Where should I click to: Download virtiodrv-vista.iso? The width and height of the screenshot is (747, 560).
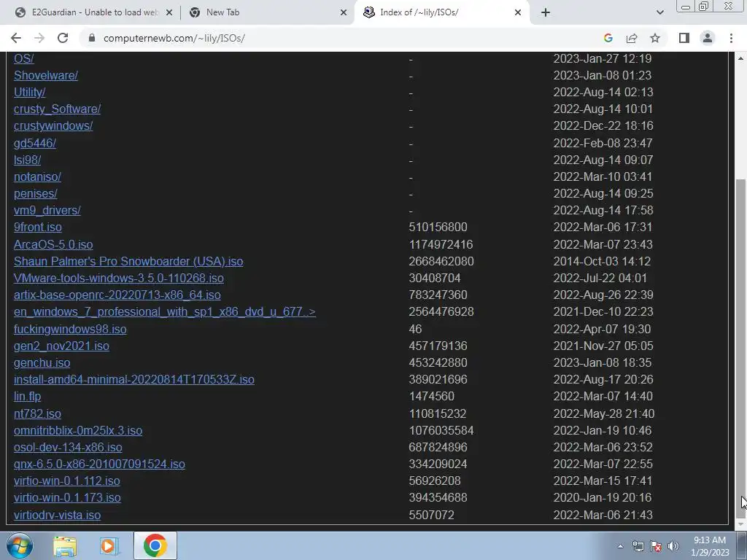coord(57,516)
